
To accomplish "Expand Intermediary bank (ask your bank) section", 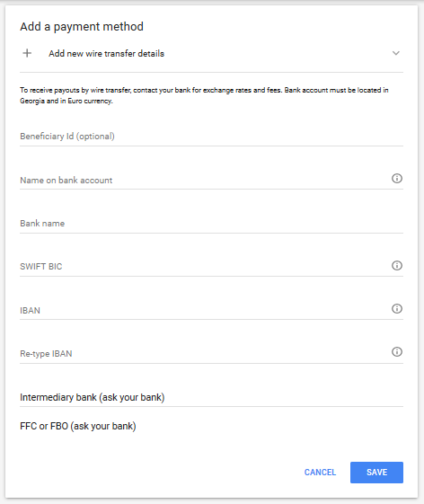I will click(x=211, y=397).
